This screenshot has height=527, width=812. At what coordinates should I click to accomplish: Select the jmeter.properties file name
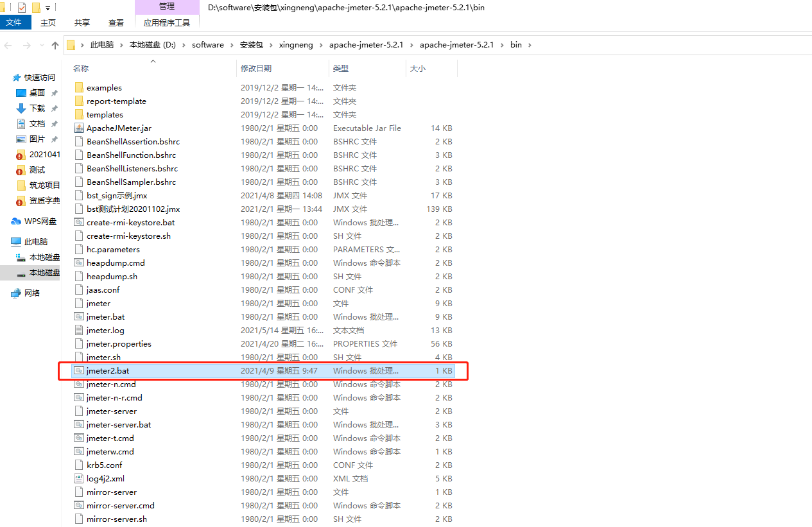click(119, 343)
